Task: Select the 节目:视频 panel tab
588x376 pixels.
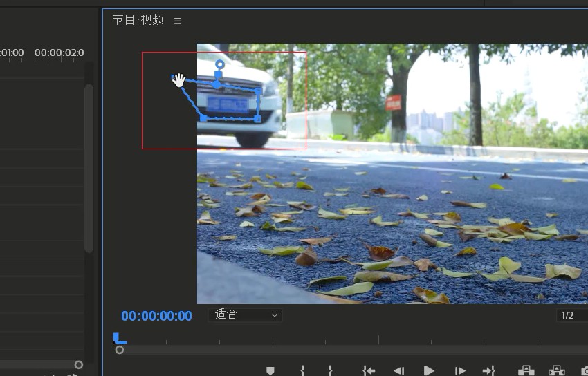Action: 138,20
